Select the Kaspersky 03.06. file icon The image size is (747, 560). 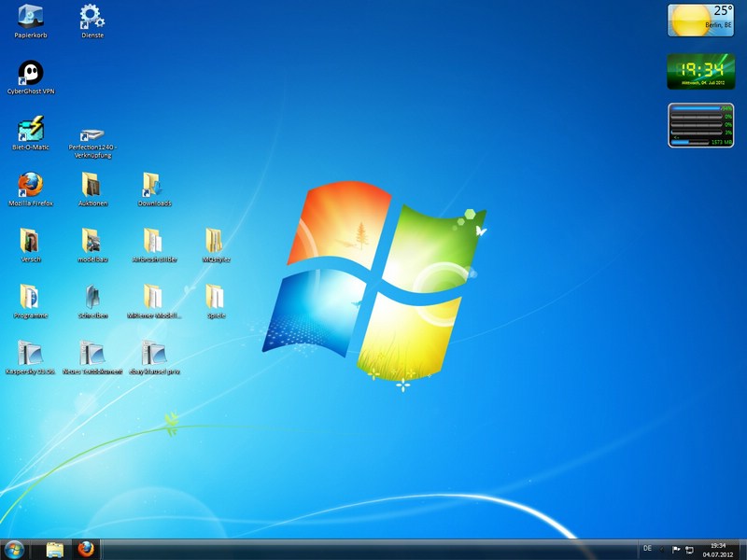[31, 357]
